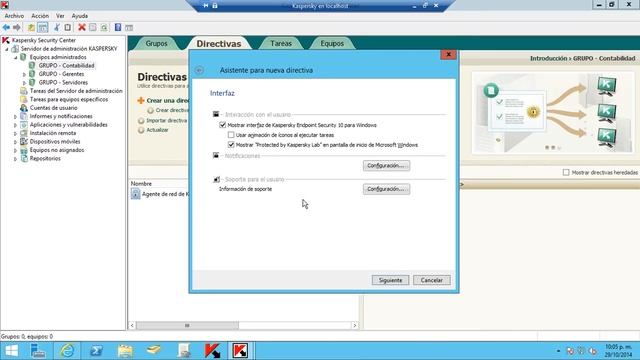Open Información de soporte Configuración button

coord(387,189)
